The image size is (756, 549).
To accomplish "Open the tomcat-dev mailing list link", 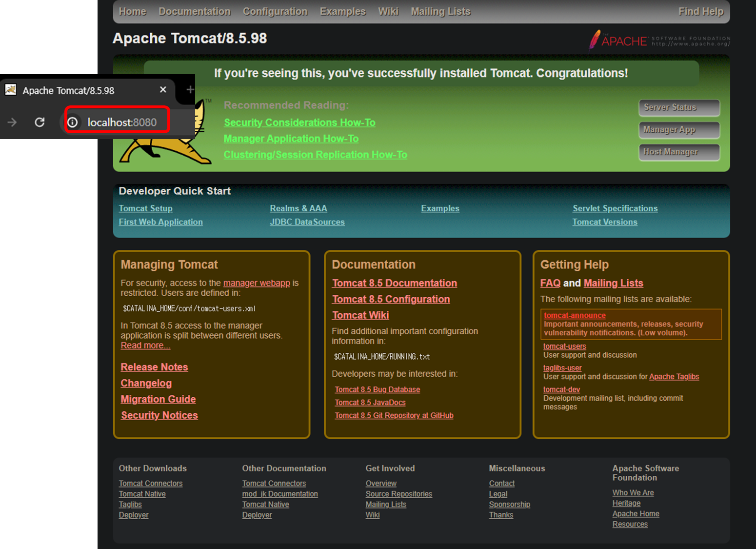I will click(x=562, y=389).
